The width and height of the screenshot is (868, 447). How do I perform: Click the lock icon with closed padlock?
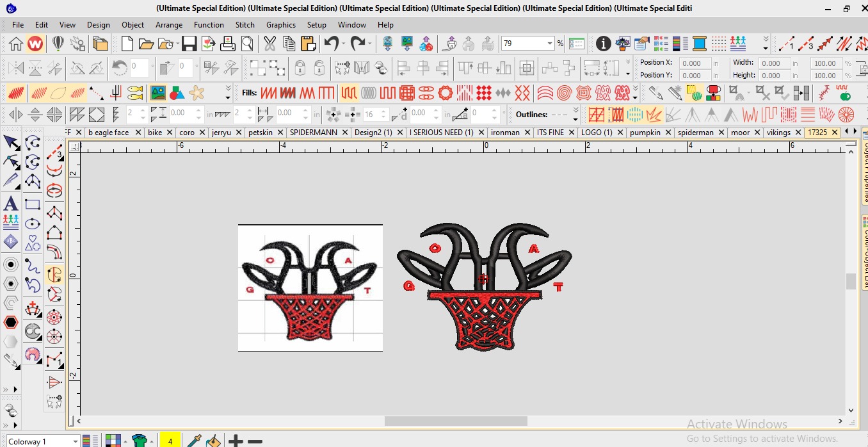pos(300,68)
